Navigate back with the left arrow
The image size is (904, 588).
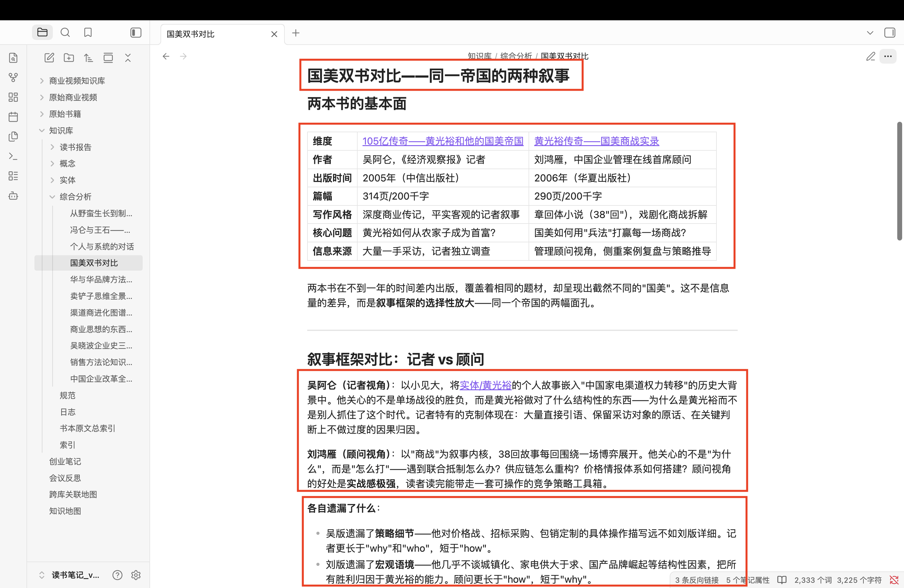(166, 57)
